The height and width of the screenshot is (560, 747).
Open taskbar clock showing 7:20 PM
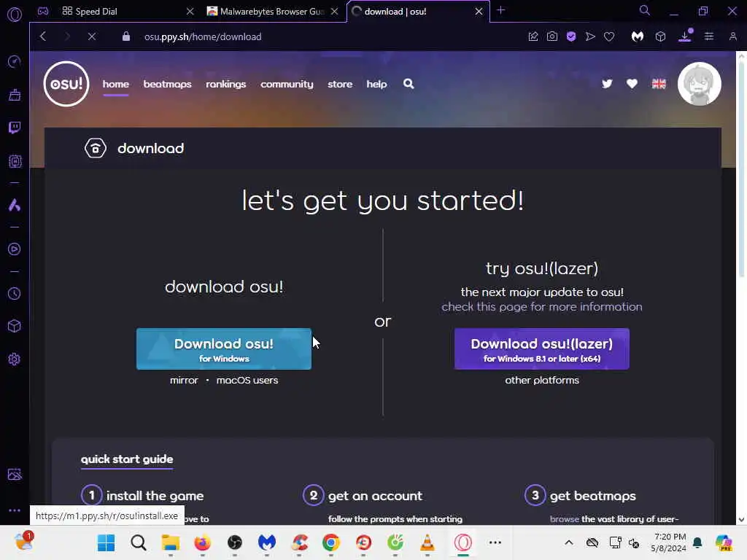click(669, 542)
